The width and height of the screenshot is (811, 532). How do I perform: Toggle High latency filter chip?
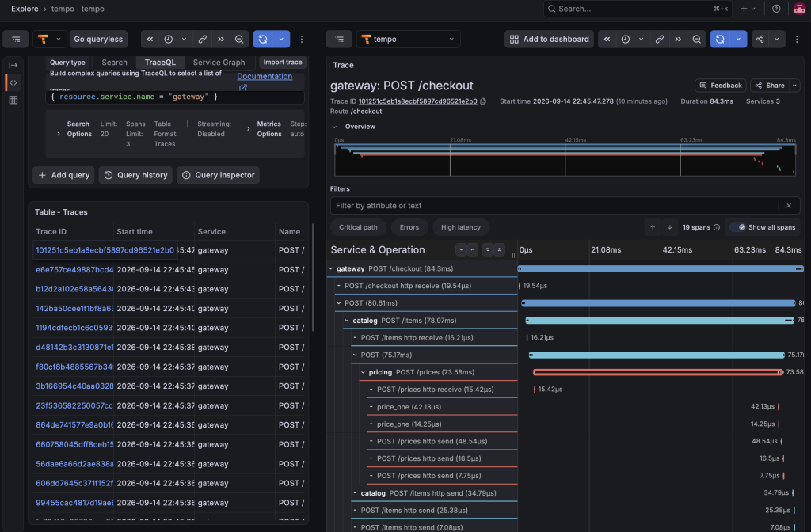point(461,227)
